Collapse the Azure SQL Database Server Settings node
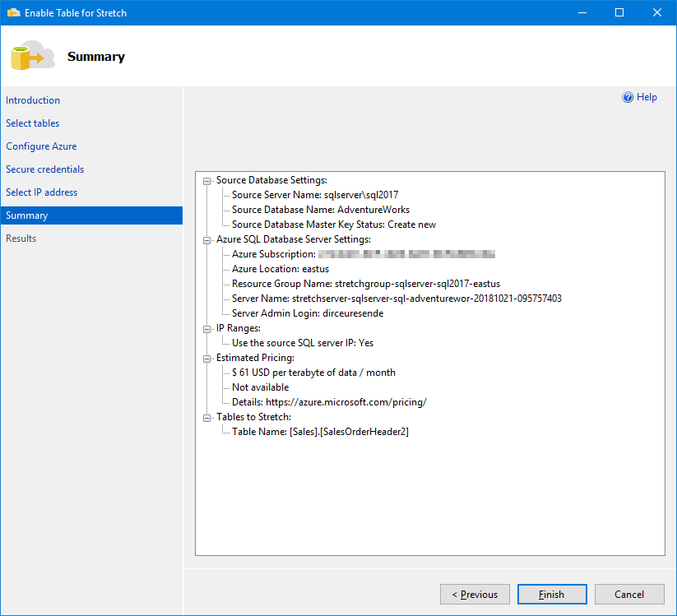Image resolution: width=677 pixels, height=616 pixels. click(x=206, y=240)
